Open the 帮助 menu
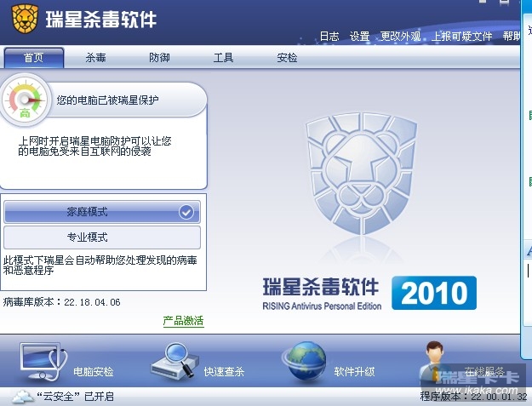532x406 pixels. (x=512, y=36)
